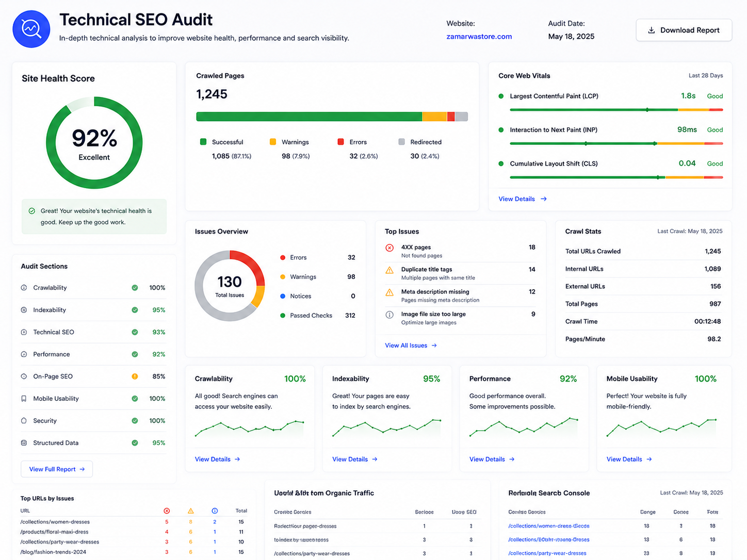Click the green check next to Indexability 95%
The image size is (747, 560).
click(135, 310)
